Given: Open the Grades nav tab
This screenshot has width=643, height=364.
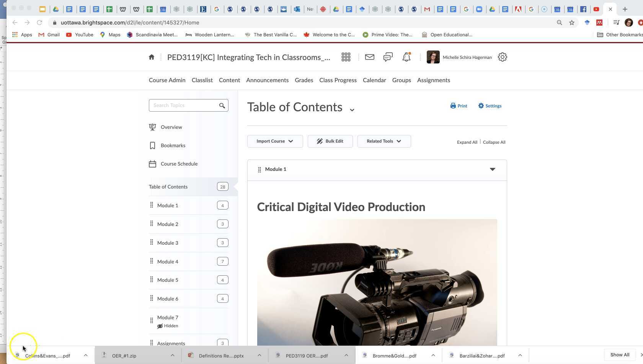Looking at the screenshot, I should click(304, 80).
